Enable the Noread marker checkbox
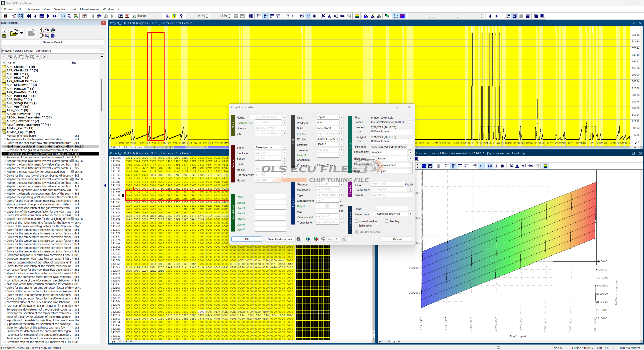 click(356, 221)
